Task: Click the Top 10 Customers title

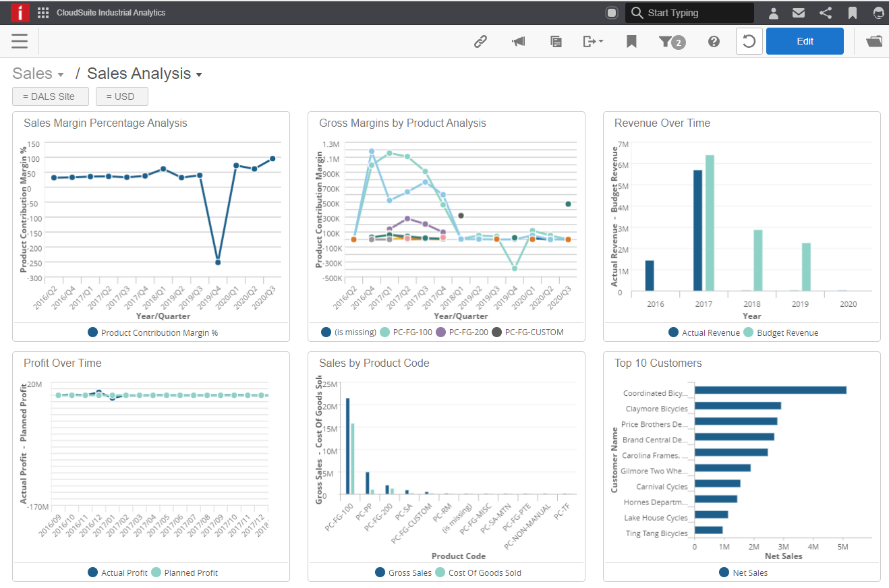Action: click(658, 363)
